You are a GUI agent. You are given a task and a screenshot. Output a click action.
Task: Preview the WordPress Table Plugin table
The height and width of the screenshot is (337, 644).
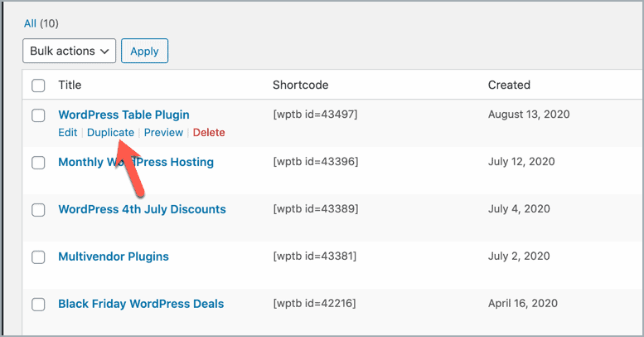tap(163, 133)
